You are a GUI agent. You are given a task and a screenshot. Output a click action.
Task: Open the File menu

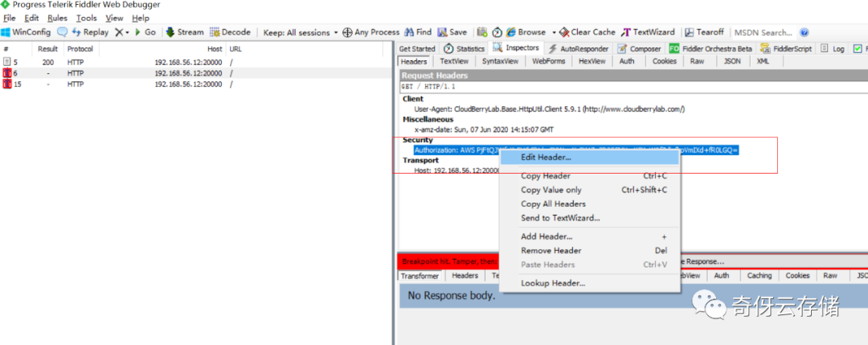click(10, 18)
